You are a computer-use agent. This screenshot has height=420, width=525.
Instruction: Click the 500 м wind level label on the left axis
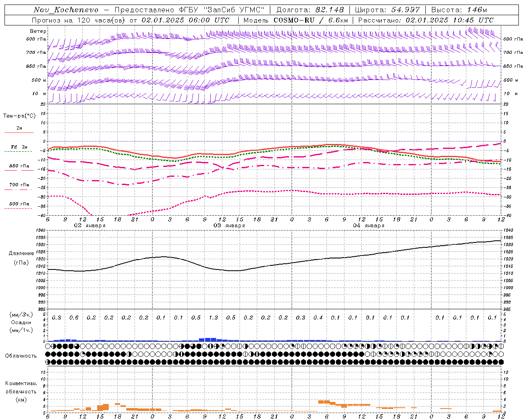pyautogui.click(x=39, y=80)
